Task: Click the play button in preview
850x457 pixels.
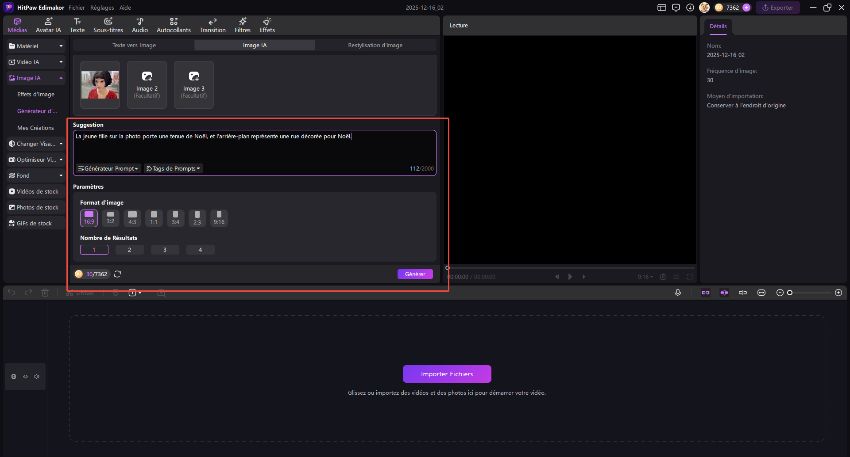Action: [570, 276]
